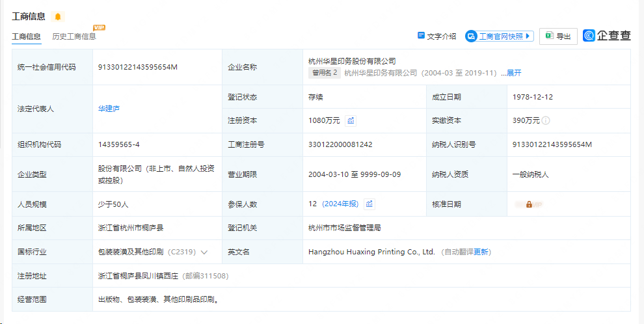Open the registered capital trend chart icon
The height and width of the screenshot is (324, 644).
tap(351, 120)
